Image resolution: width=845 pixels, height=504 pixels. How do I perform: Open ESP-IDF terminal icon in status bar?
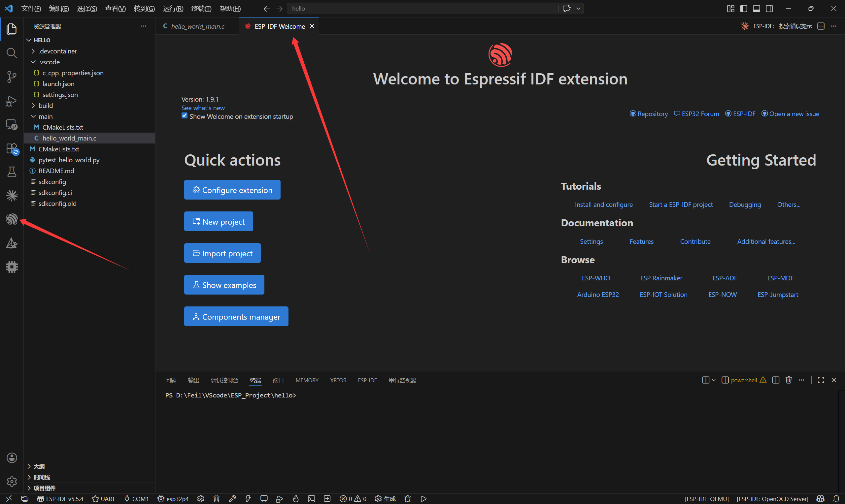click(312, 499)
